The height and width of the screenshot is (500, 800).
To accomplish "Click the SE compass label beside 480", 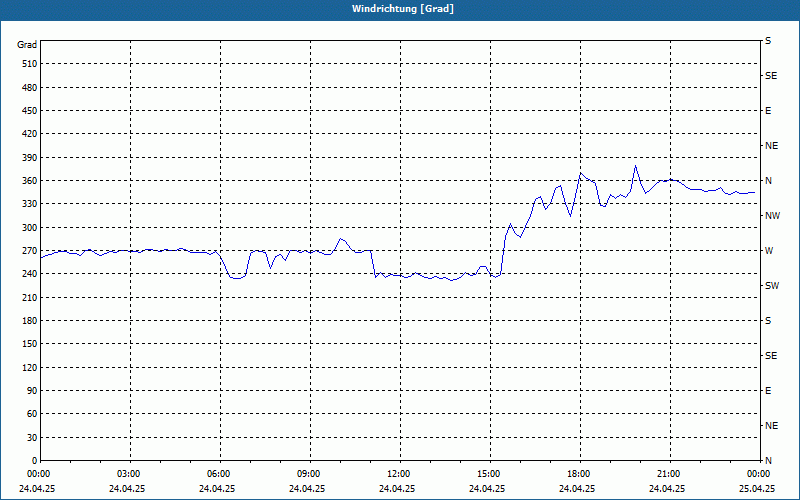I will pyautogui.click(x=771, y=76).
